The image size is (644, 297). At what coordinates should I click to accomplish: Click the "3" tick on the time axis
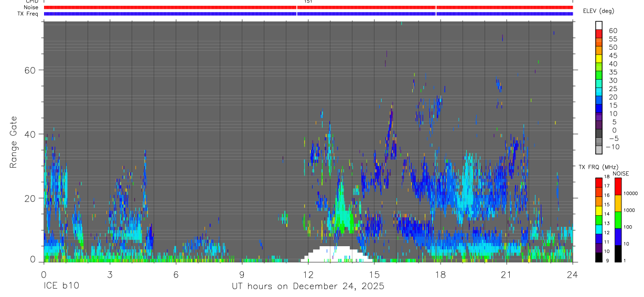(x=110, y=274)
